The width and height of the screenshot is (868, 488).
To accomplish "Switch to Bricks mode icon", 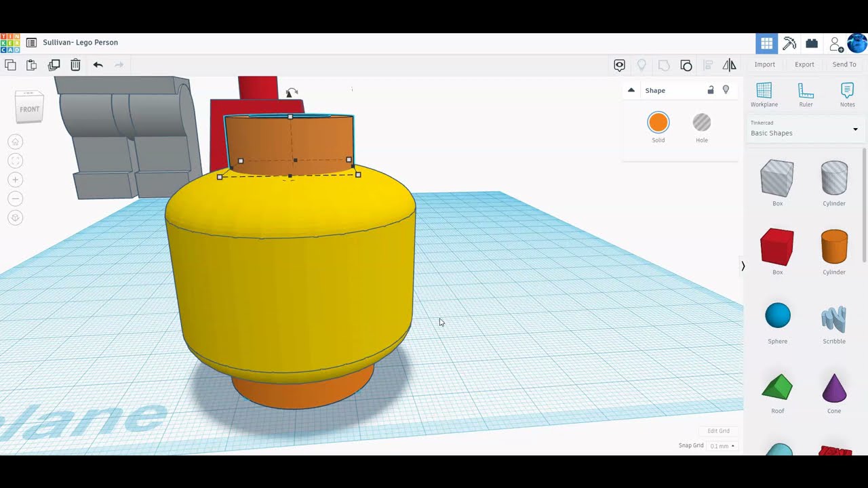I will tap(812, 43).
